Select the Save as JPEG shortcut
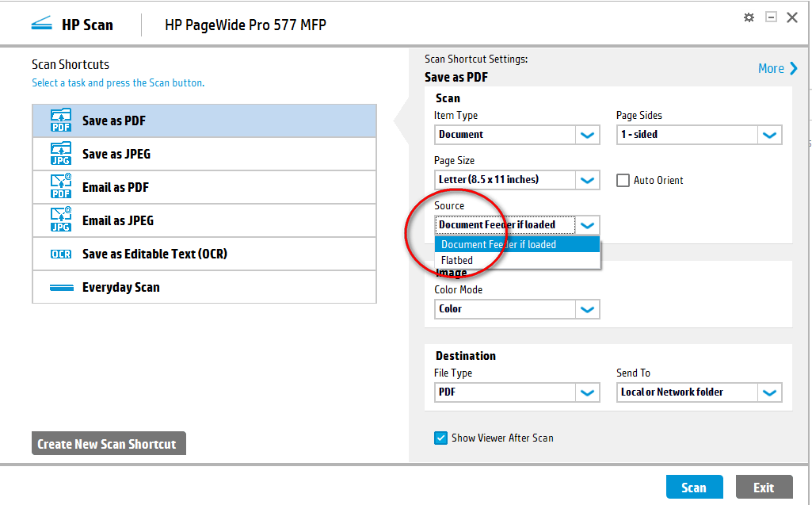 pyautogui.click(x=204, y=154)
